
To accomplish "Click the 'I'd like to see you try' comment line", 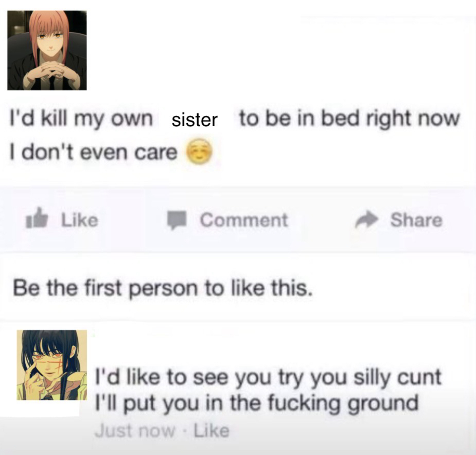I will coord(268,378).
